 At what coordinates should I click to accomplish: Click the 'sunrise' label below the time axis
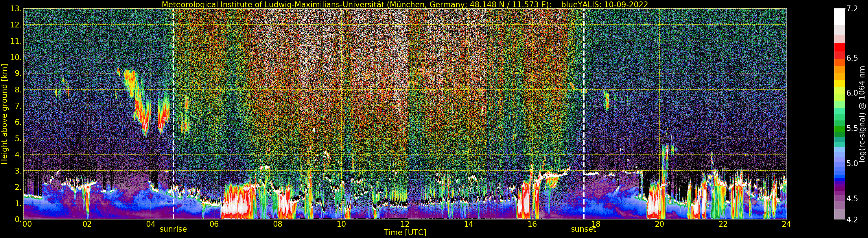tap(173, 229)
